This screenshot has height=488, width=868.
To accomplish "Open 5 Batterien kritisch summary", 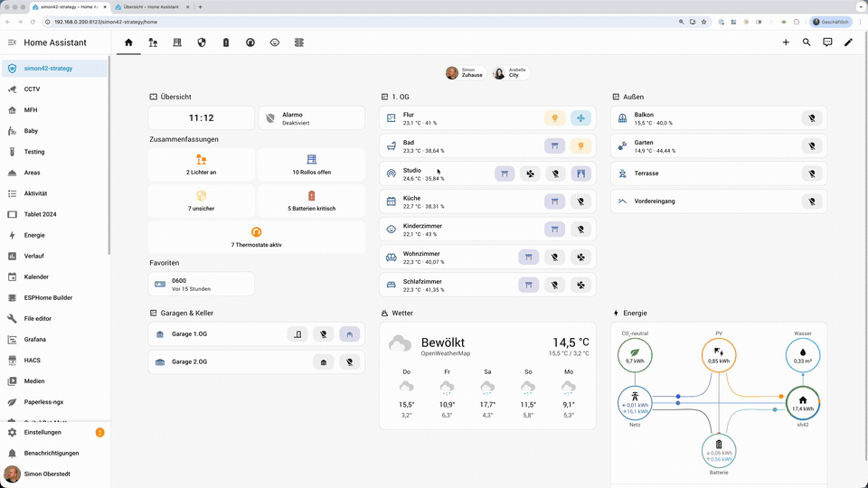I will click(312, 201).
